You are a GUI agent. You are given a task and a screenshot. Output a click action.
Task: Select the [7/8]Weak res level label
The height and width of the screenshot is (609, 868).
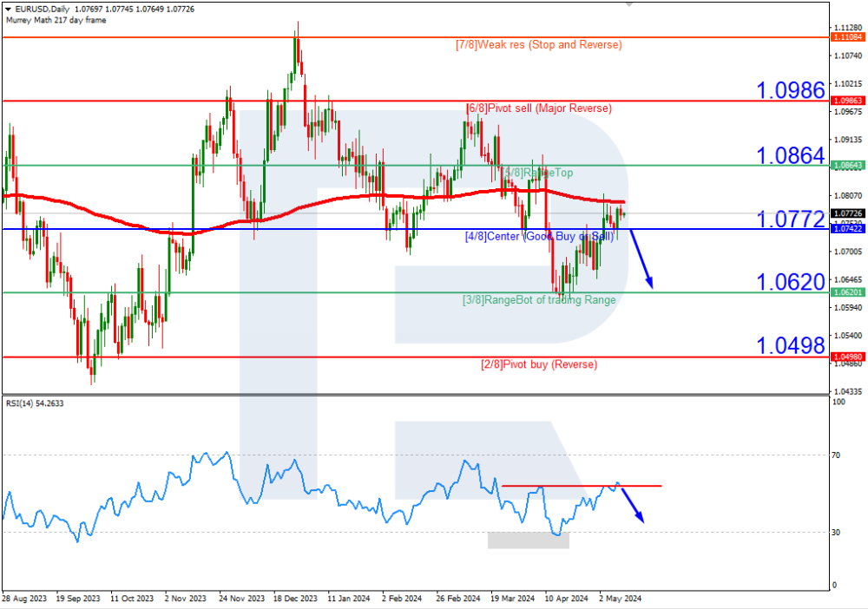(x=538, y=44)
